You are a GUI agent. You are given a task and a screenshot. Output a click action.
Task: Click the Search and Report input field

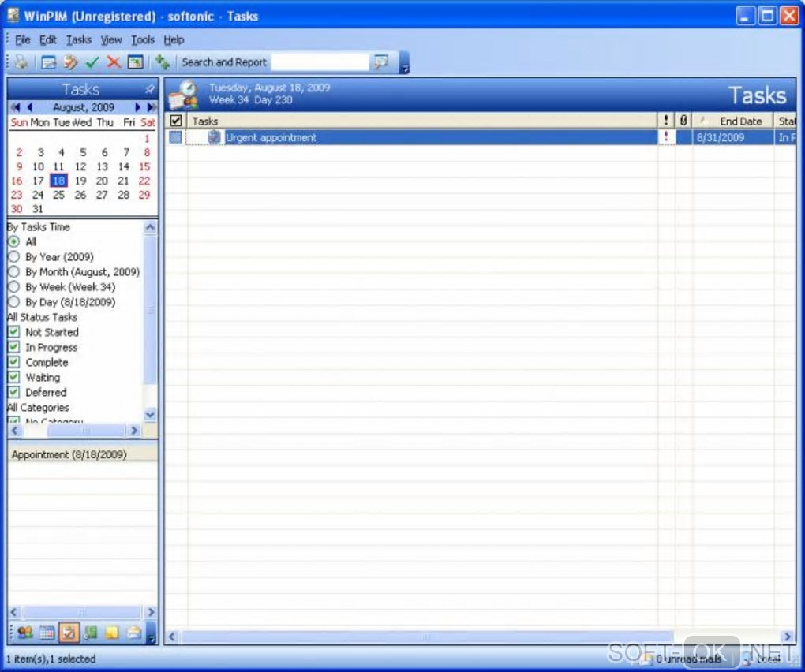click(320, 62)
